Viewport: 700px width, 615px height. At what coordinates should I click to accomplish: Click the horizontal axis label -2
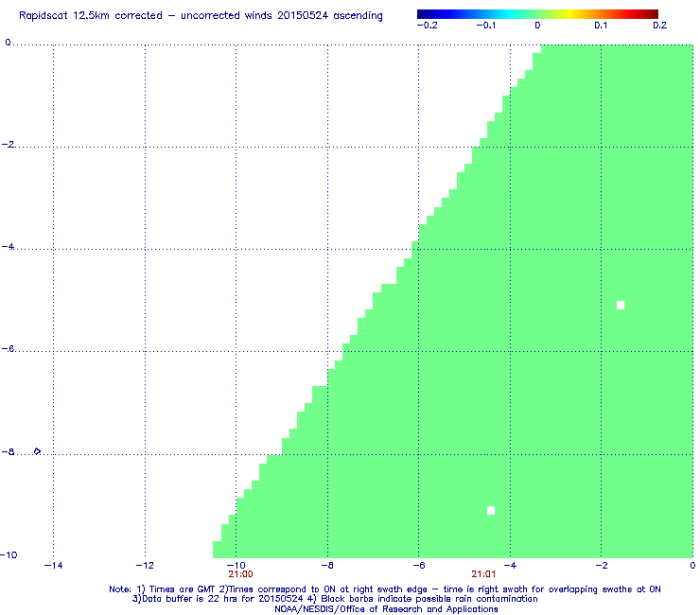tap(602, 566)
